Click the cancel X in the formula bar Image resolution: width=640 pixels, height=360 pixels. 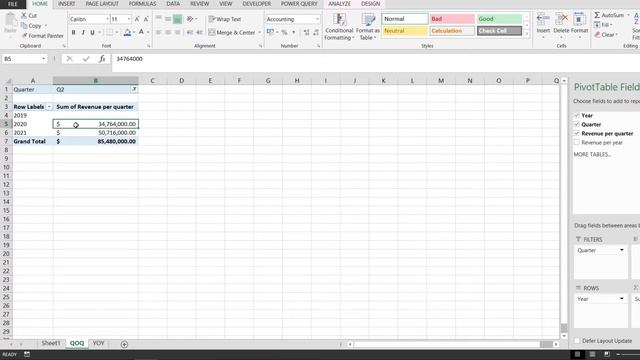pyautogui.click(x=69, y=59)
